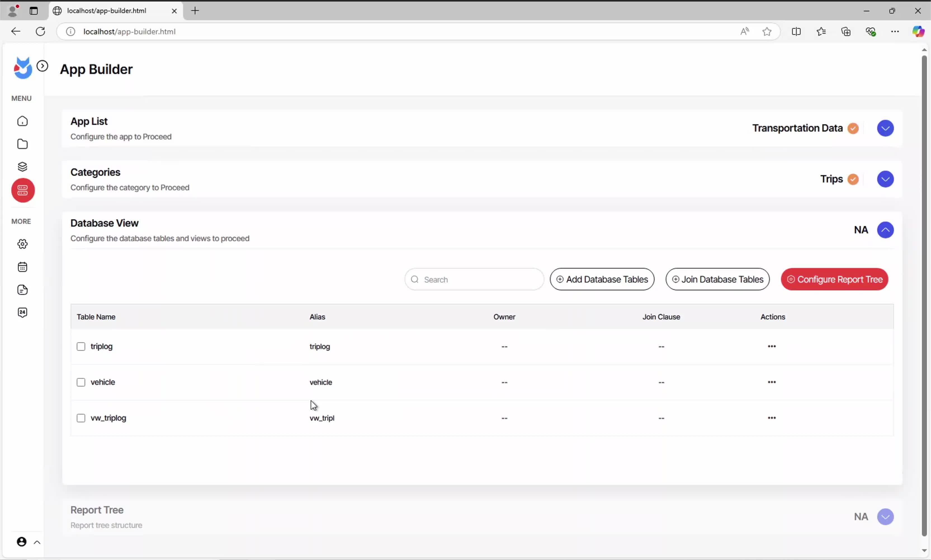
Task: Open actions menu for vw_triplog row
Action: pos(771,418)
